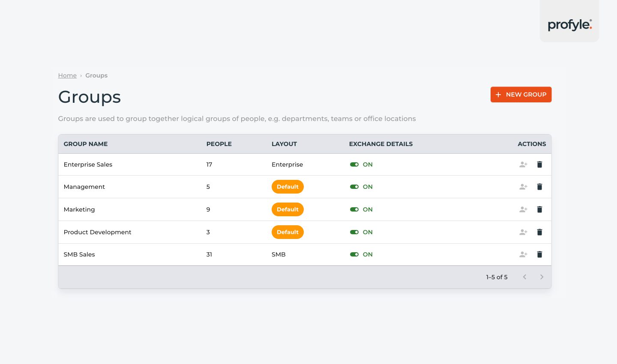Sort by People column header

click(219, 144)
